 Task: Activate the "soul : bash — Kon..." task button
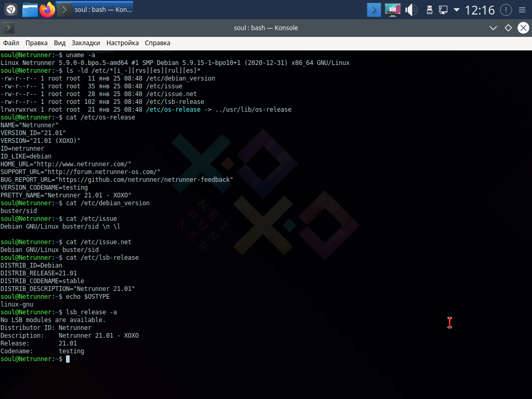click(x=95, y=9)
